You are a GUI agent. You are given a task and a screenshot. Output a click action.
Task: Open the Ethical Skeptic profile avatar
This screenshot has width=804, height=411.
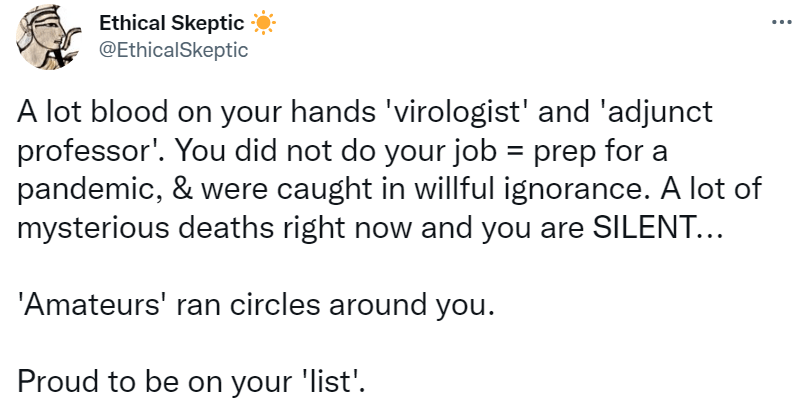coord(51,39)
